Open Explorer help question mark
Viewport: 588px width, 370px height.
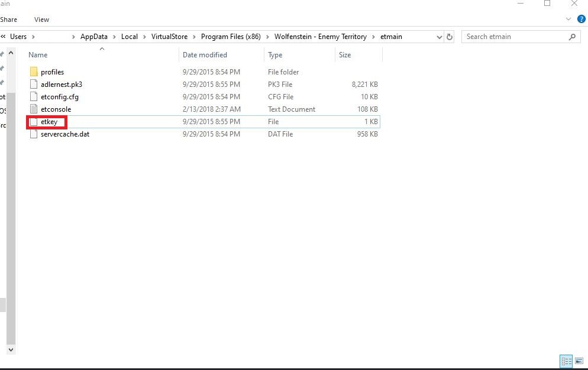[x=581, y=19]
